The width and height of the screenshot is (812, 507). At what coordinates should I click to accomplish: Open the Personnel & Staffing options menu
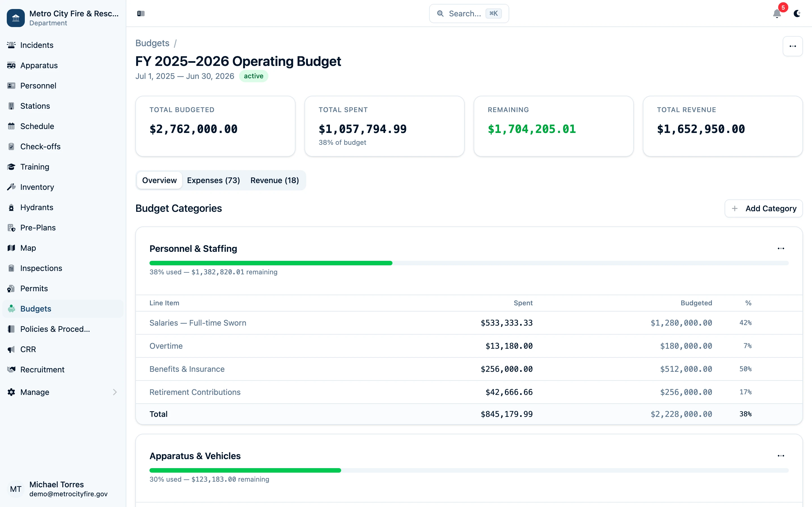point(781,248)
